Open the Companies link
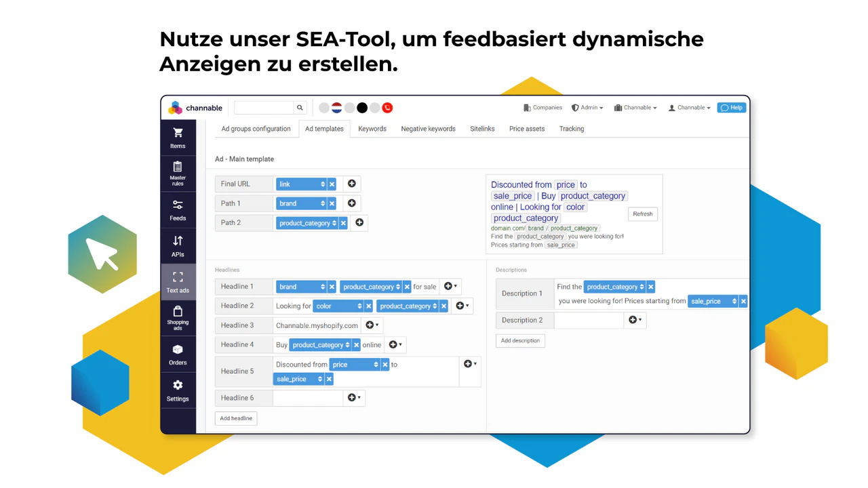Viewport: 868px width, 488px height. [x=542, y=108]
